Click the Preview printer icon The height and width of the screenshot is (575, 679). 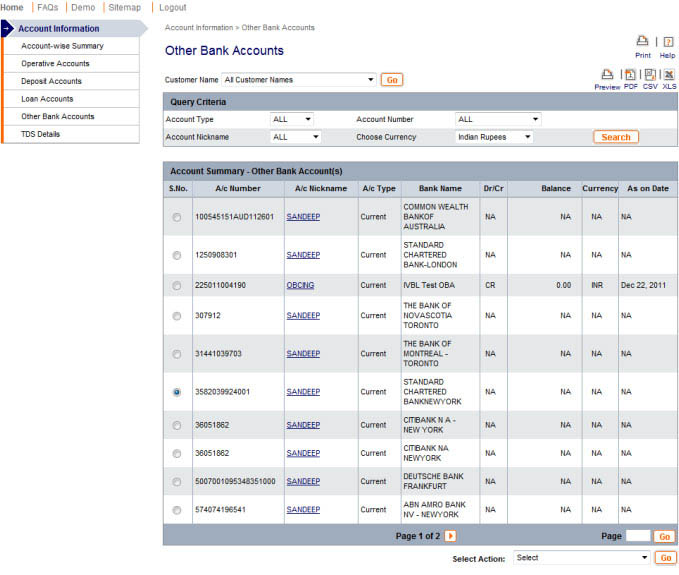click(607, 74)
